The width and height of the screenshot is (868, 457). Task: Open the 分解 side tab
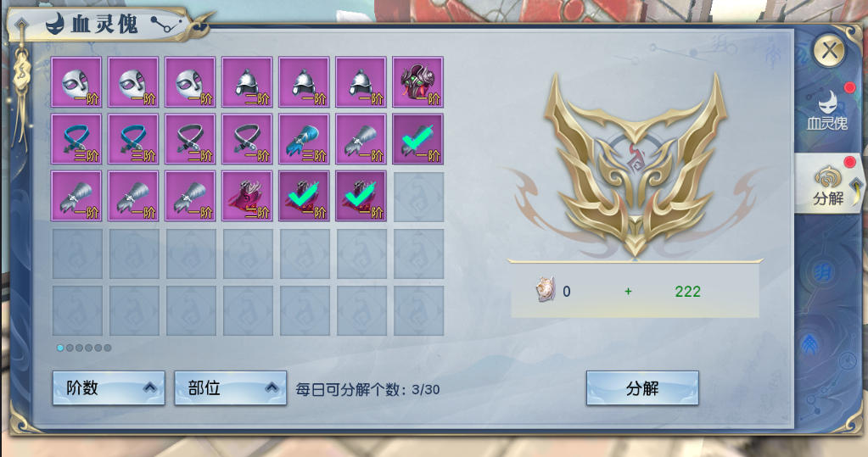click(829, 184)
